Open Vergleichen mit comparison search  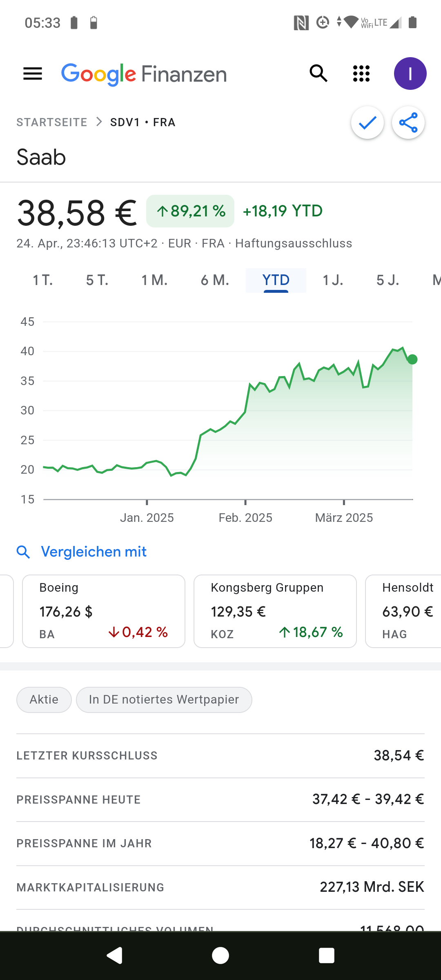coord(94,552)
